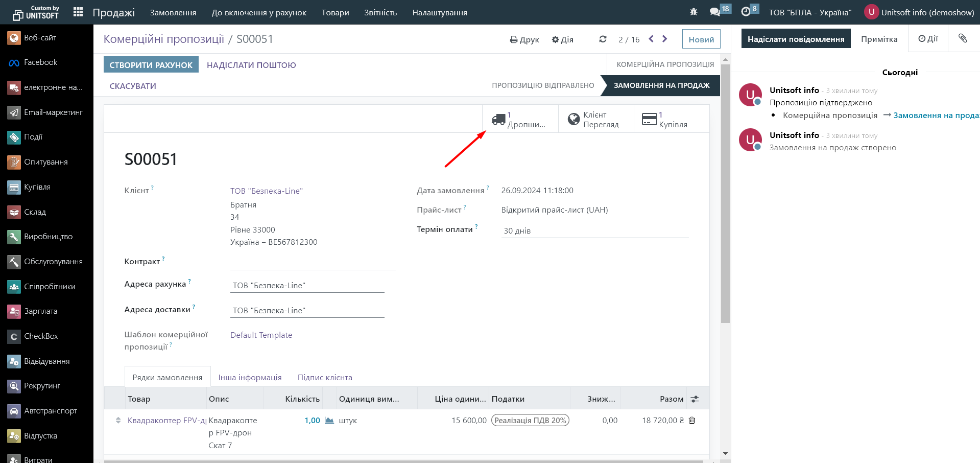Switch to the Інша інформація tab
Screen dimensions: 980x463
250,377
